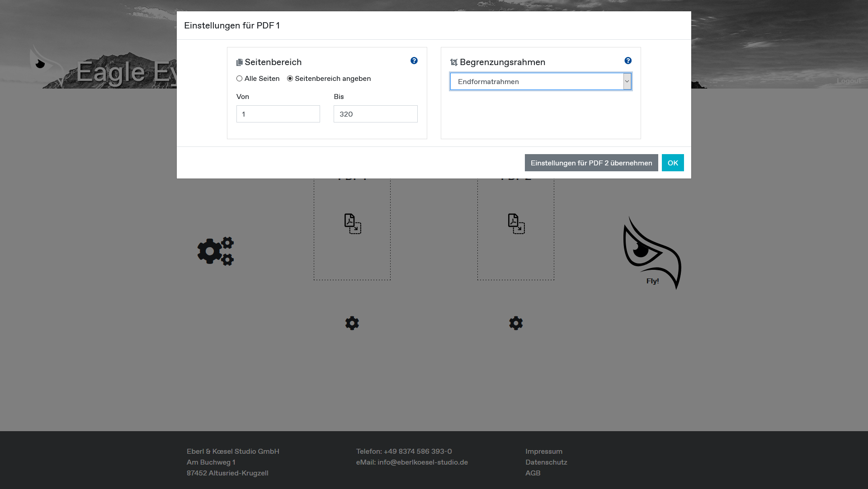Open the Impressum footer link
Screen dimensions: 868x489
pos(544,451)
